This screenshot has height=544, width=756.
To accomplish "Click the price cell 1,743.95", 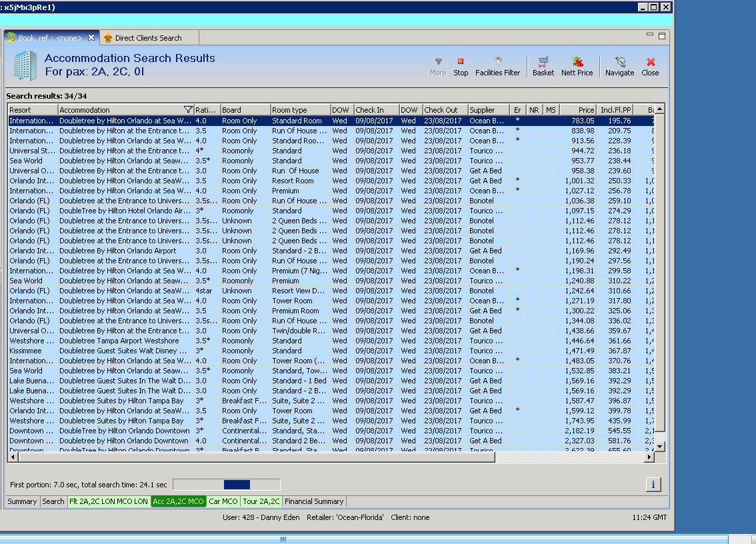I will (579, 421).
